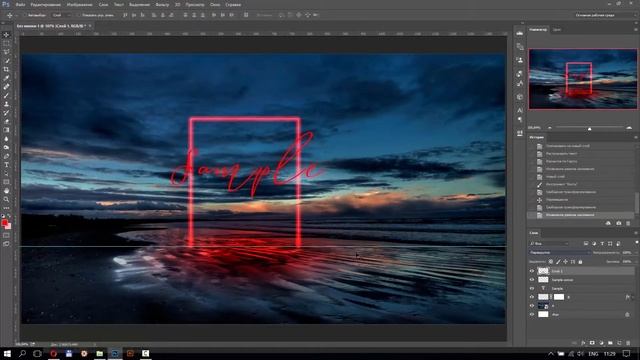Viewport: 640px width, 360px height.
Task: Select the Lasso tool
Action: pos(6,52)
